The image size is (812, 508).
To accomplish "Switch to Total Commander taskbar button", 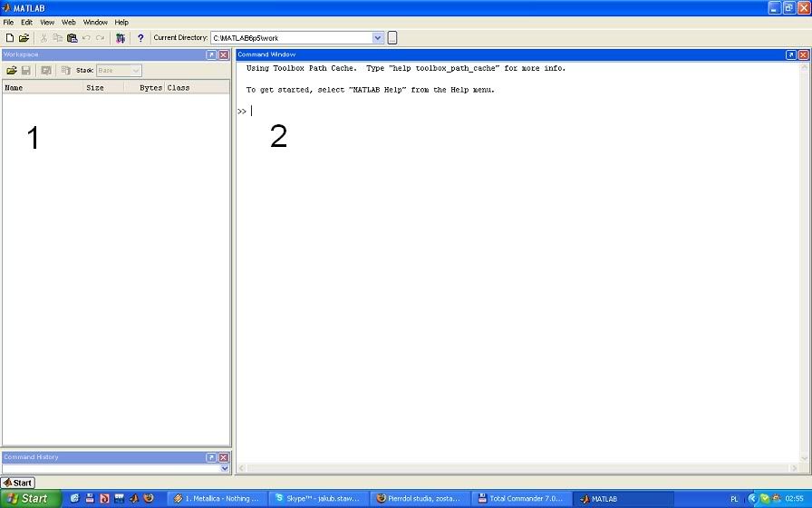I will (x=521, y=499).
